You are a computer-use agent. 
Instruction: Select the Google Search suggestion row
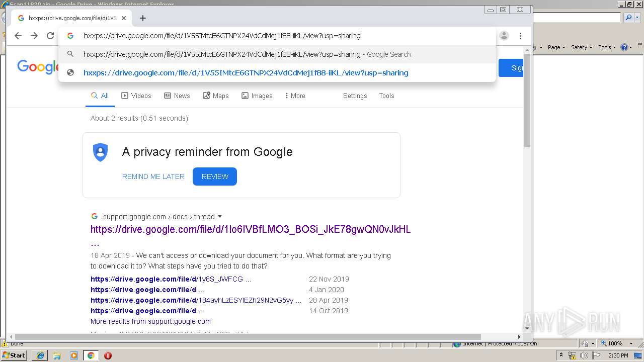[x=277, y=54]
